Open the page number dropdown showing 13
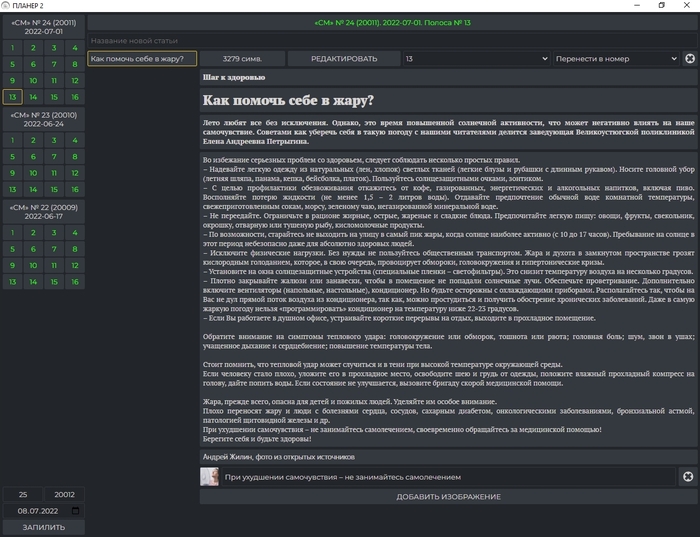The width and height of the screenshot is (700, 537). click(x=475, y=59)
